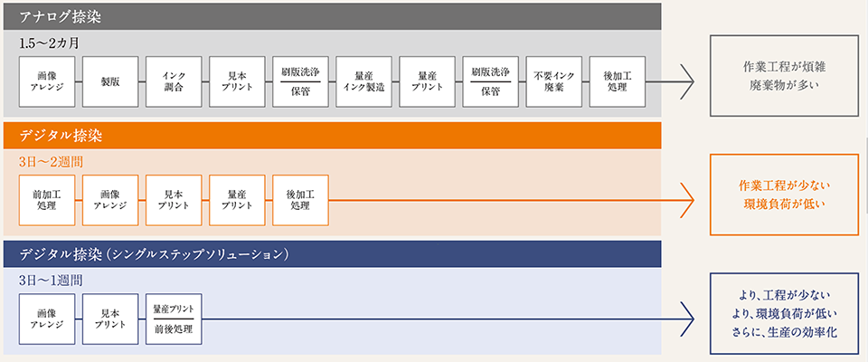Screen dimensions: 868x362
Task: Click the navy arrowhead in single-step row
Action: [x=687, y=318]
